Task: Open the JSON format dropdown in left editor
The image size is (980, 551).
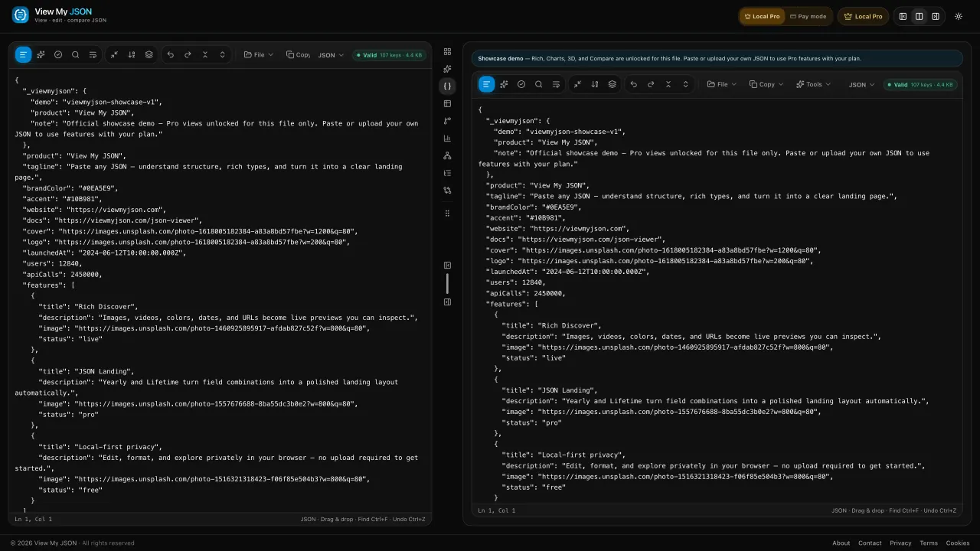Action: coord(331,55)
